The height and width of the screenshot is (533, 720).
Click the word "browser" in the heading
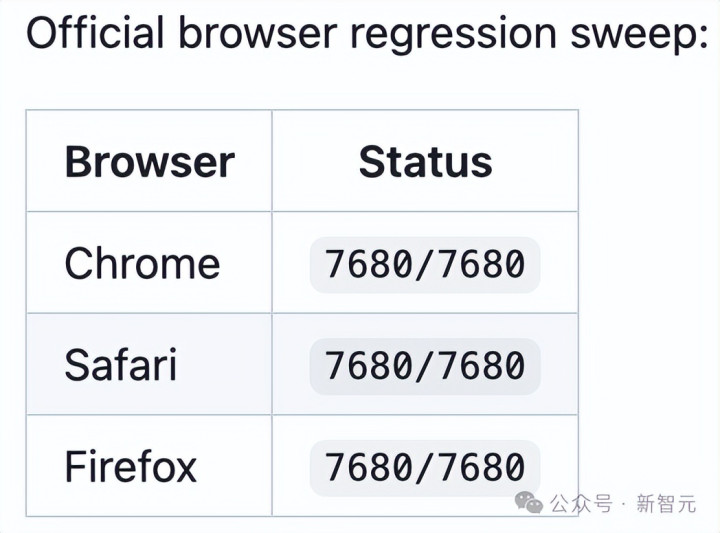257,33
